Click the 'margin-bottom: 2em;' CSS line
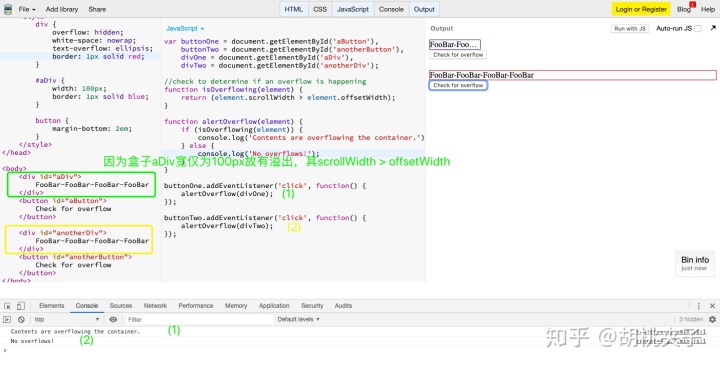Screen dimensions: 720x367 pyautogui.click(x=92, y=129)
